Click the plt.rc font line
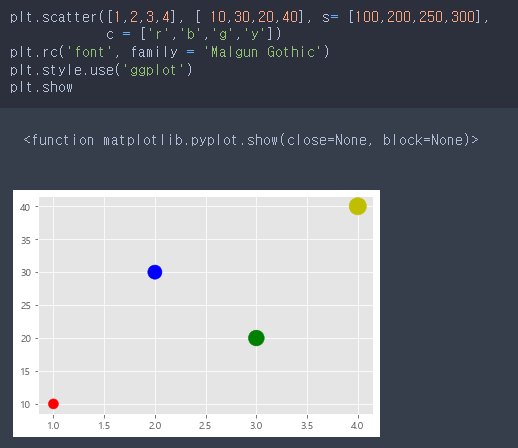Viewport: 518px width, 448px height. click(x=170, y=52)
